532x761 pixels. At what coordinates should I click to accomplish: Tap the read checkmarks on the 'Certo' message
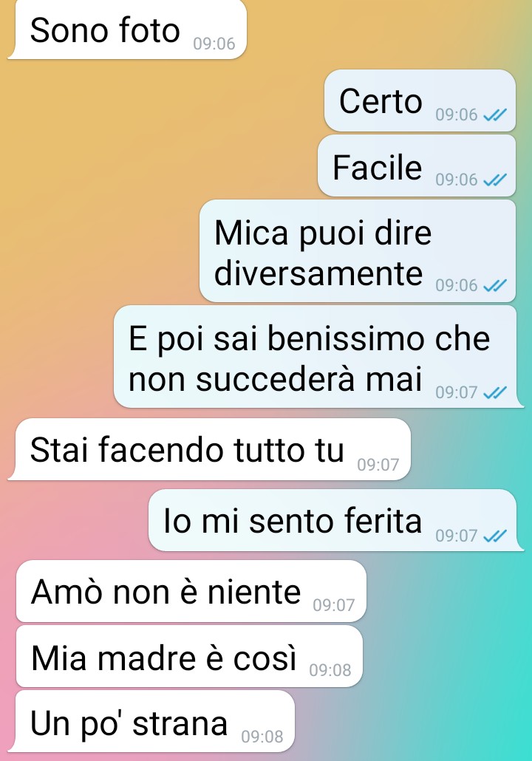pyautogui.click(x=495, y=115)
